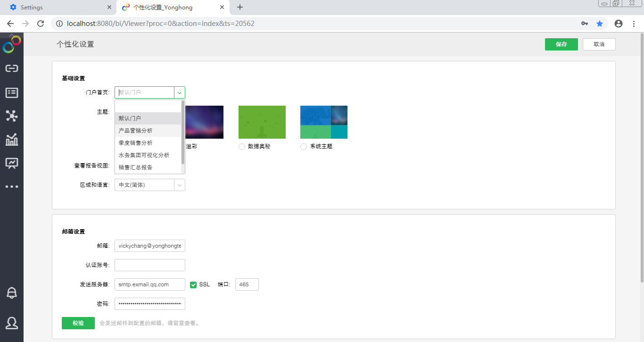The height and width of the screenshot is (342, 644).
Task: Open the node network icon in the sidebar
Action: click(x=12, y=116)
